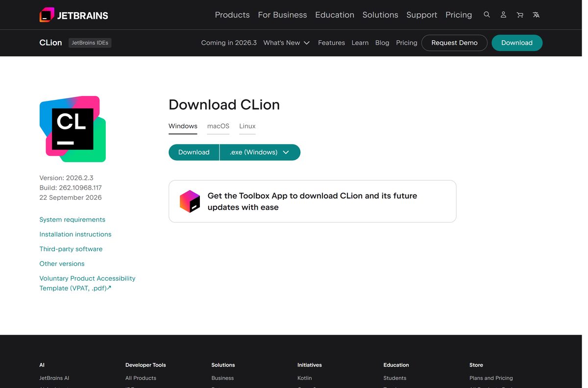
Task: Open the language selector icon
Action: [x=536, y=15]
